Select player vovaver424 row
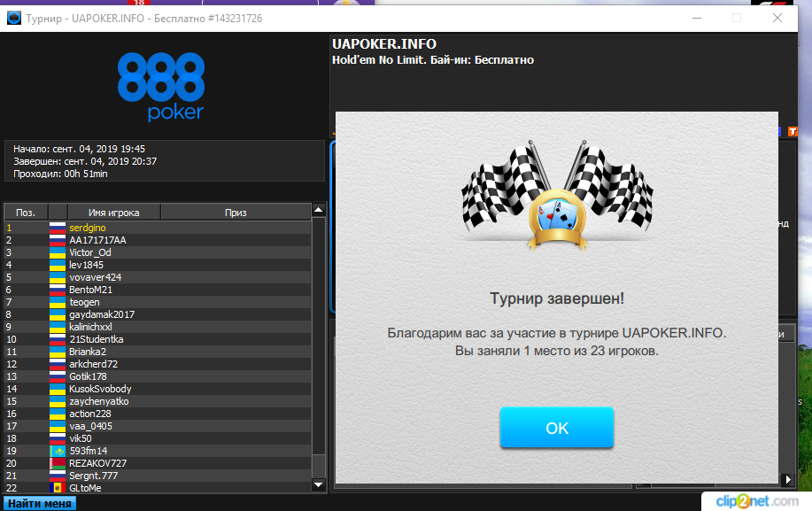Image resolution: width=812 pixels, height=511 pixels. coord(158,277)
